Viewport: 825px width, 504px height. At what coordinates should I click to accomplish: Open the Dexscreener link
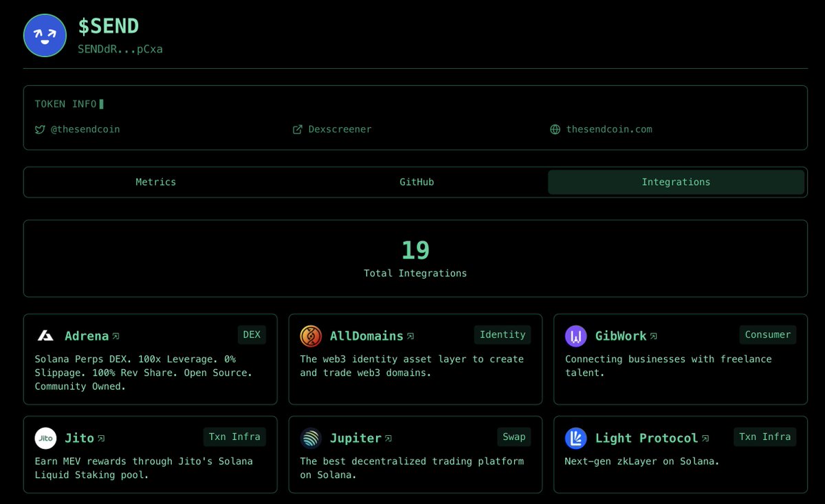point(341,129)
